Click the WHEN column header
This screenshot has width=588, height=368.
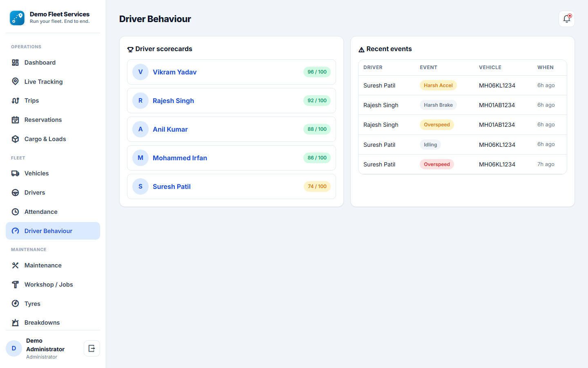[546, 67]
